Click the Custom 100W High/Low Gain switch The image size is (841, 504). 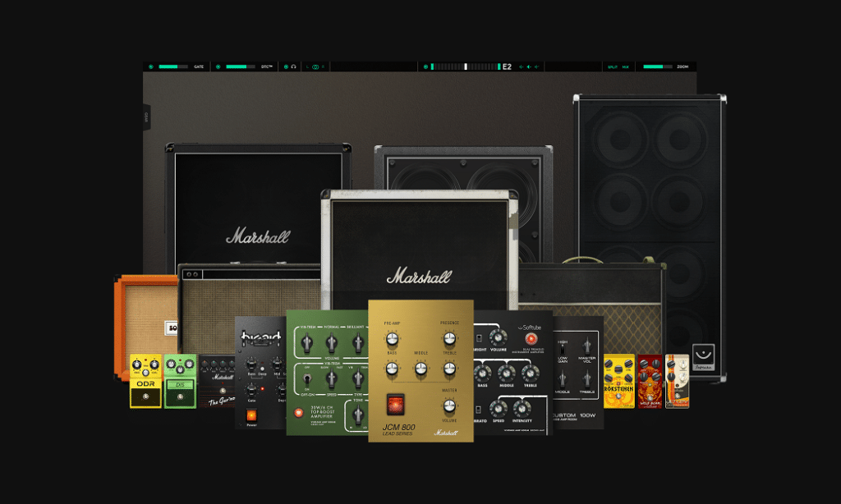coord(562,349)
